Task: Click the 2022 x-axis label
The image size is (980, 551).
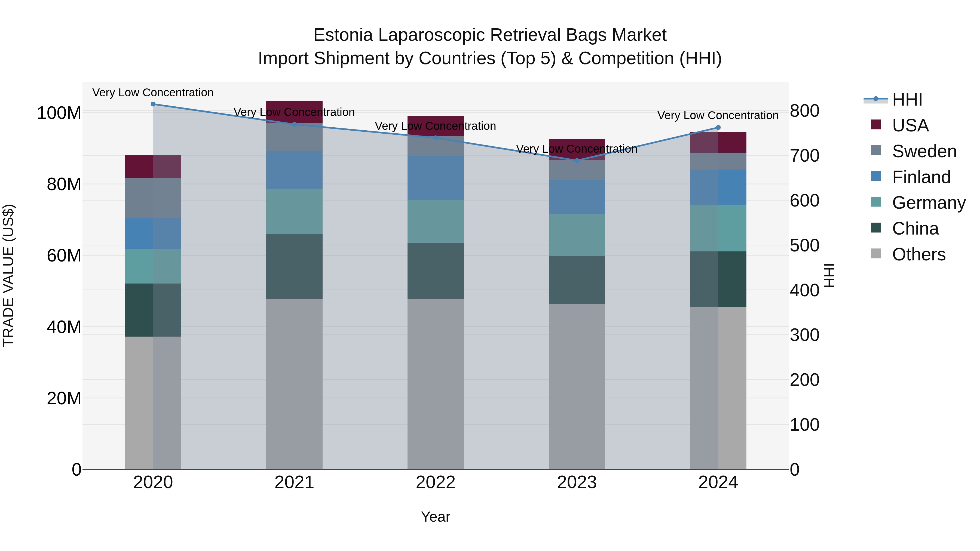Action: click(x=436, y=482)
